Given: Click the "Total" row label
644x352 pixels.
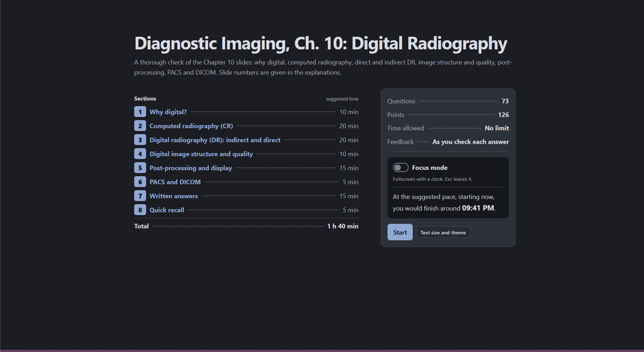Looking at the screenshot, I should click(x=142, y=226).
